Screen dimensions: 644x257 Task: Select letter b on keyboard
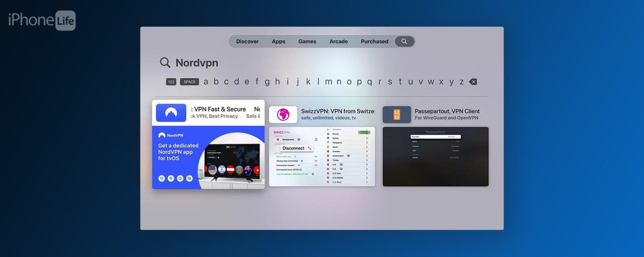[x=216, y=82]
